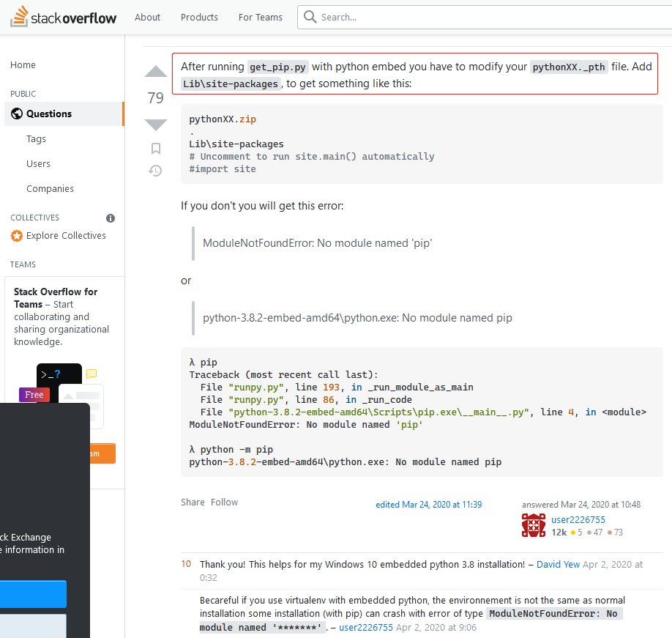
Task: Click the Stack Overflow logo
Action: tap(63, 18)
